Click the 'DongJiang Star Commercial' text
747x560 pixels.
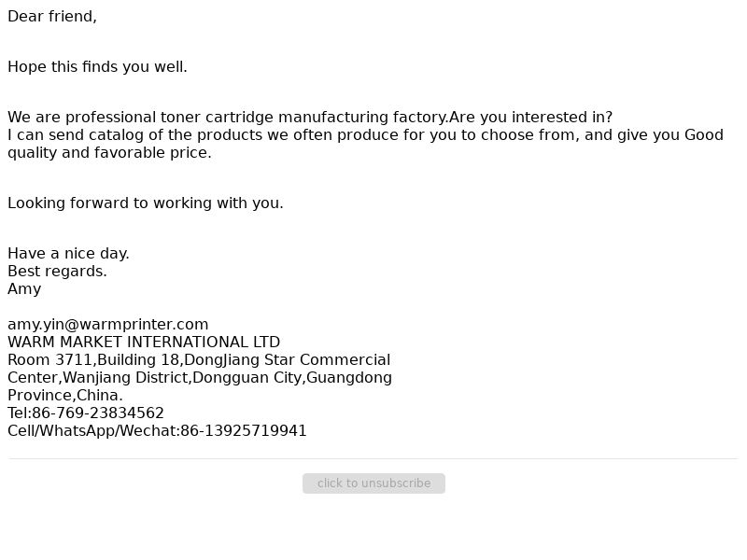(288, 360)
